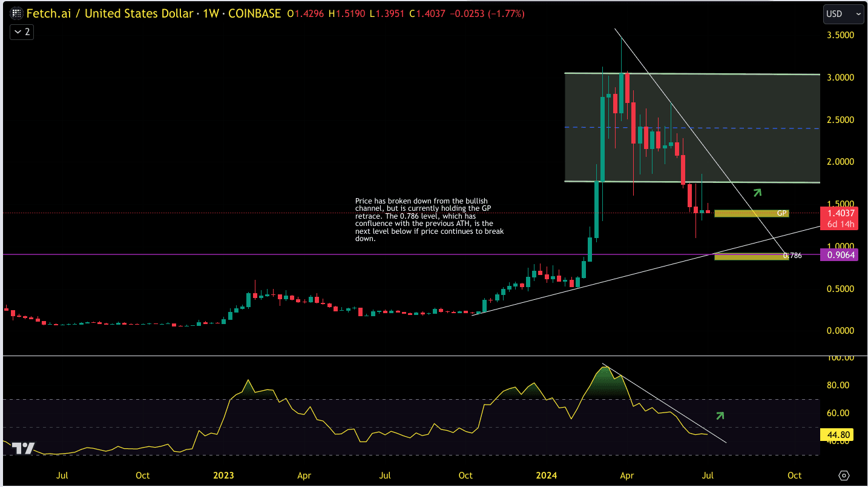This screenshot has width=868, height=487.
Task: Open chart settings gear icon
Action: pyautogui.click(x=844, y=475)
